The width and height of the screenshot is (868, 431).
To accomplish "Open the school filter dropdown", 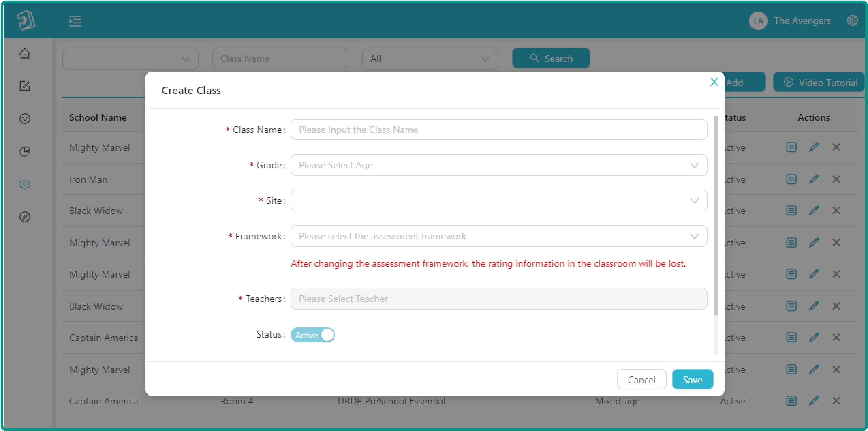I will (130, 59).
